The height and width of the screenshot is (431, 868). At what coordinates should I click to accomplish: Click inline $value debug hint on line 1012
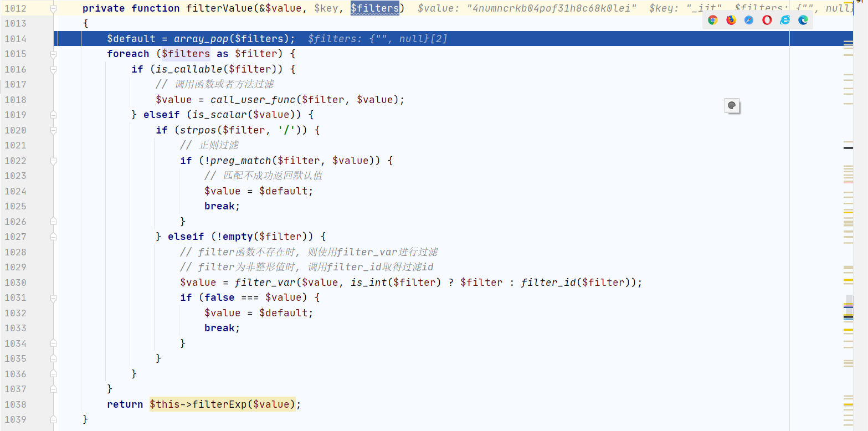527,8
